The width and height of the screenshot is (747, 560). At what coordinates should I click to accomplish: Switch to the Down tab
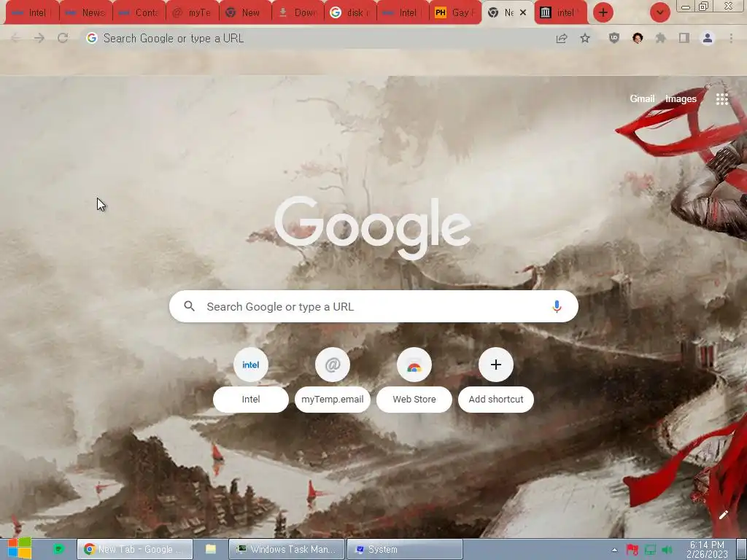click(298, 13)
